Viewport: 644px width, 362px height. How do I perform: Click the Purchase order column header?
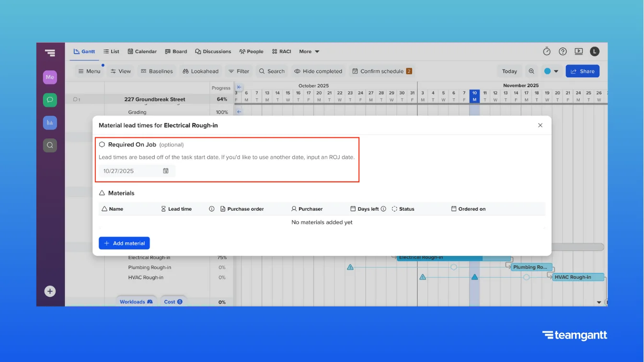click(x=242, y=209)
